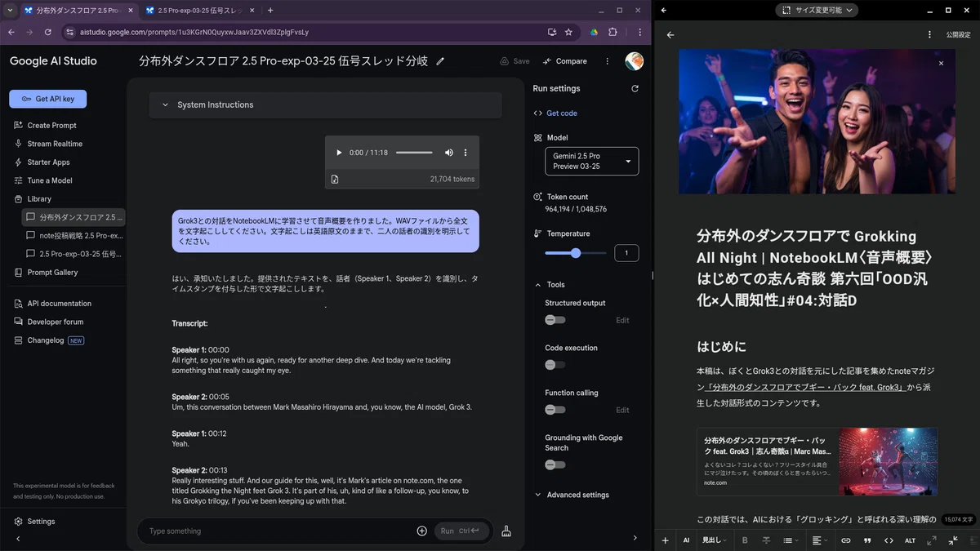980x551 pixels.
Task: Open the prompt more-options menu next to Compare
Action: click(x=607, y=61)
